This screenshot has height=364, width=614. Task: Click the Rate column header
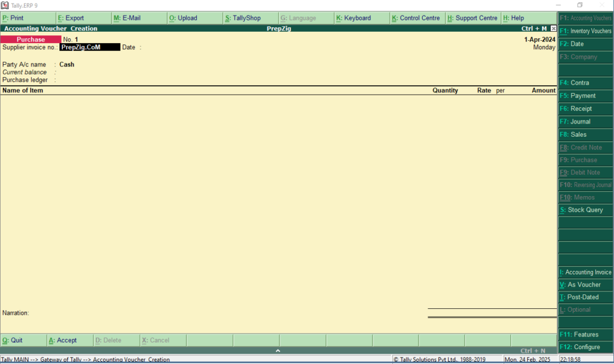pos(484,91)
